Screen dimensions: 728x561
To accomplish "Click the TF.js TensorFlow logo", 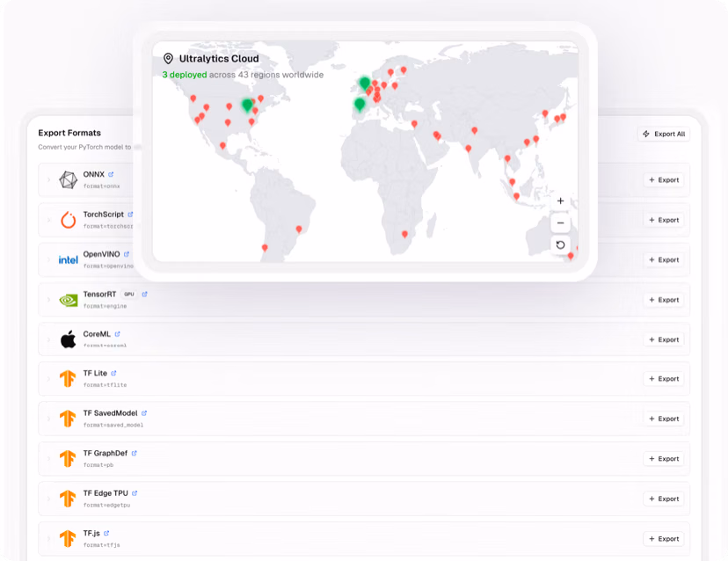I will (x=68, y=539).
